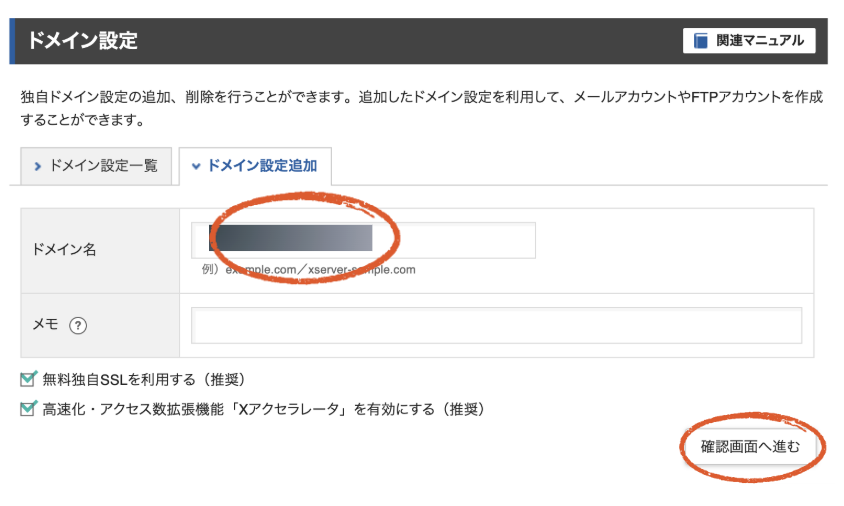Click into the メモ text field
844x506 pixels.
[x=496, y=325]
